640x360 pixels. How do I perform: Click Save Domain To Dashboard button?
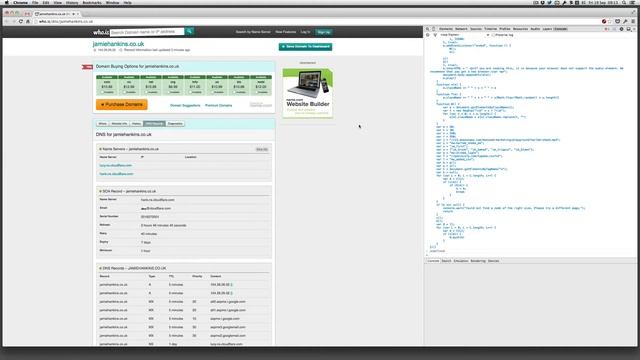coord(305,47)
